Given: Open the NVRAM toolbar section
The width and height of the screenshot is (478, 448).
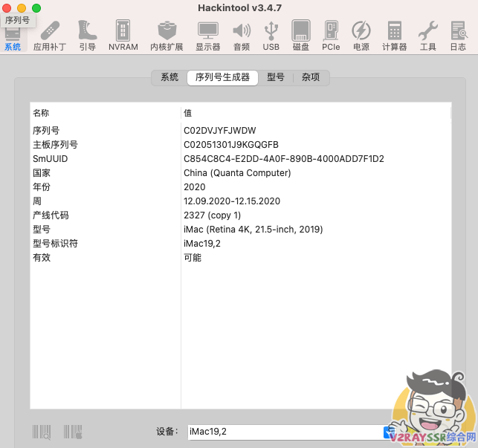Looking at the screenshot, I should coord(123,35).
